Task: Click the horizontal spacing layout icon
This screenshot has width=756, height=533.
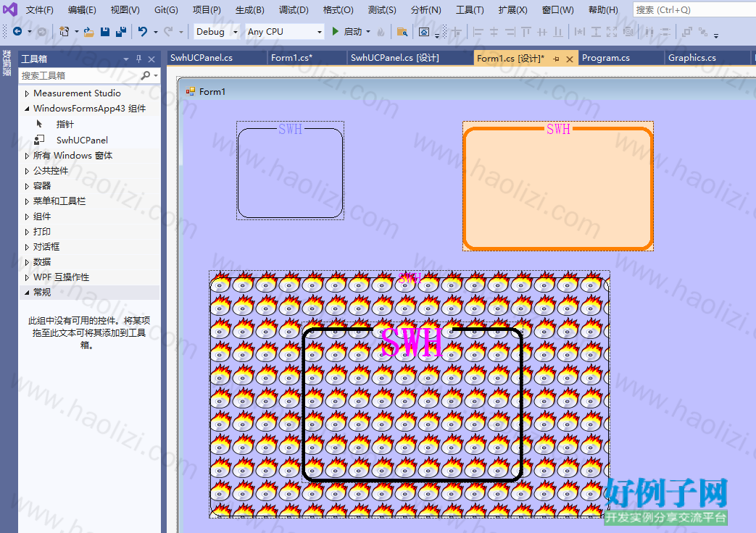Action: [649, 32]
